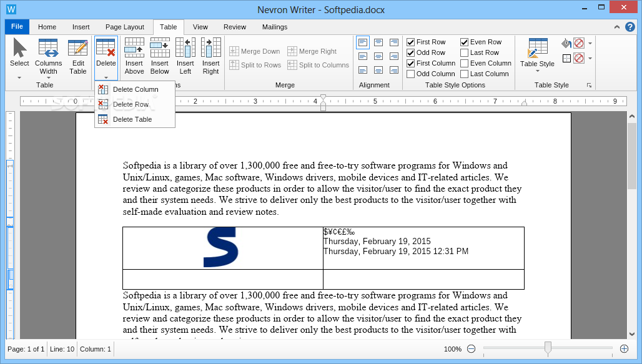Image resolution: width=642 pixels, height=364 pixels.
Task: Expand the Select tool dropdown arrow
Action: 19,77
